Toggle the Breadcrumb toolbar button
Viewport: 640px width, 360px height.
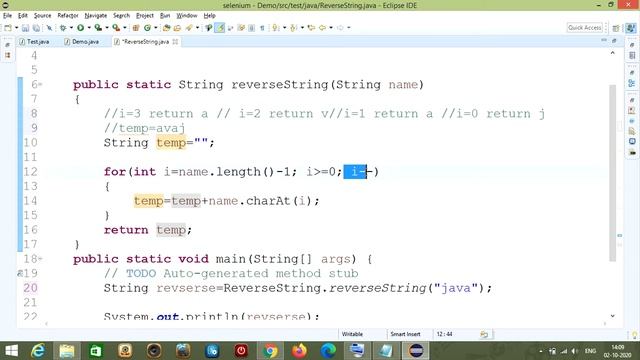(209, 28)
